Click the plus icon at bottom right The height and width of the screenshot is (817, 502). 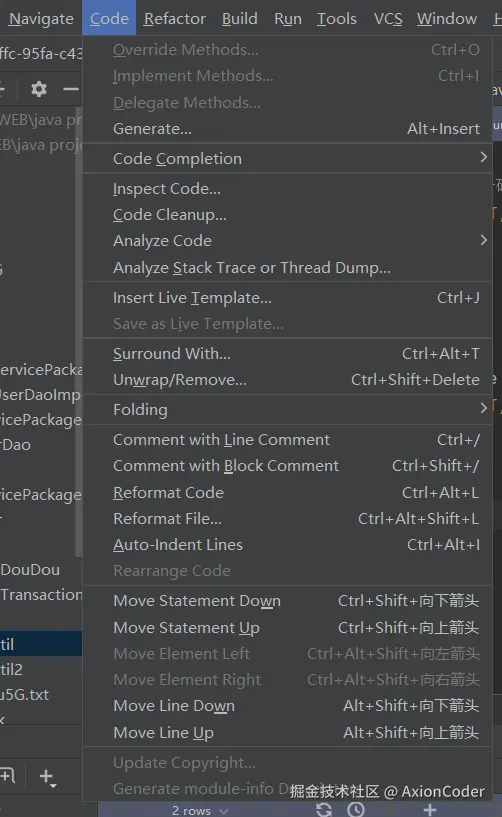pos(430,809)
